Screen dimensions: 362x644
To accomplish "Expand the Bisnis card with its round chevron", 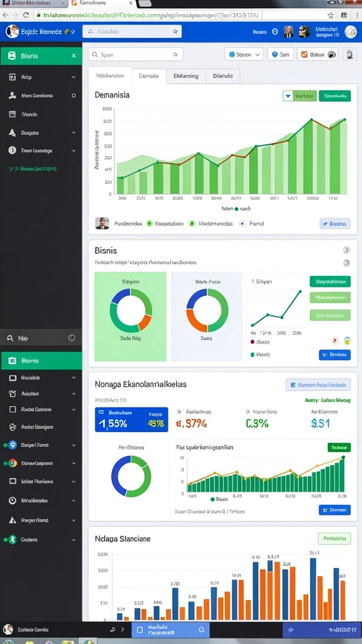I will [346, 250].
